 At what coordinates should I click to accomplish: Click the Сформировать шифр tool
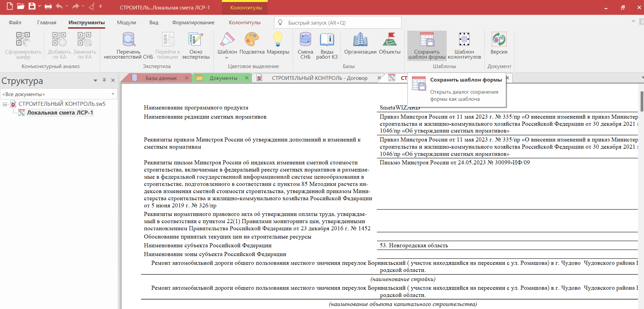point(23,45)
